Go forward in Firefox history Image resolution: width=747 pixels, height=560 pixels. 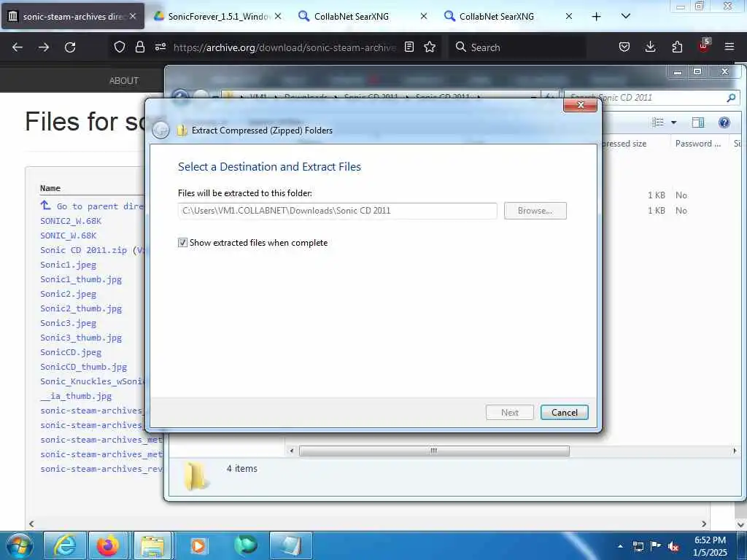coord(44,47)
